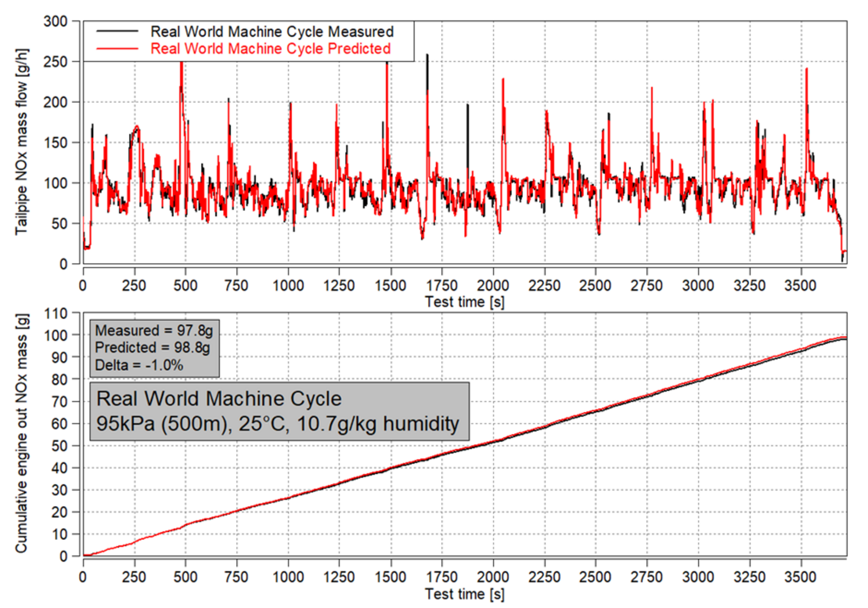868x608 pixels.
Task: Click the red Predicted legend line sample
Action: [x=117, y=49]
